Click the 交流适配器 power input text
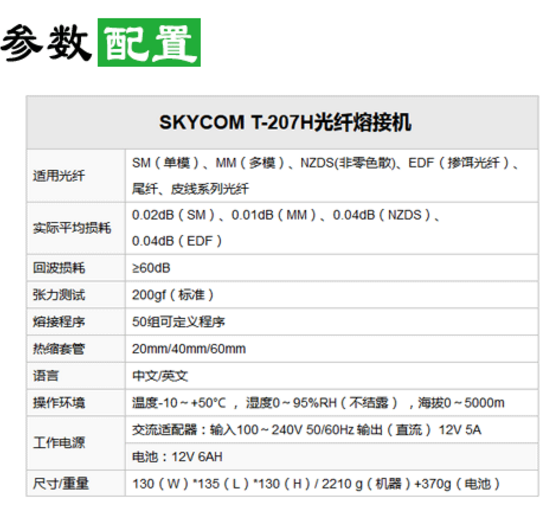This screenshot has height=505, width=555. click(x=307, y=430)
